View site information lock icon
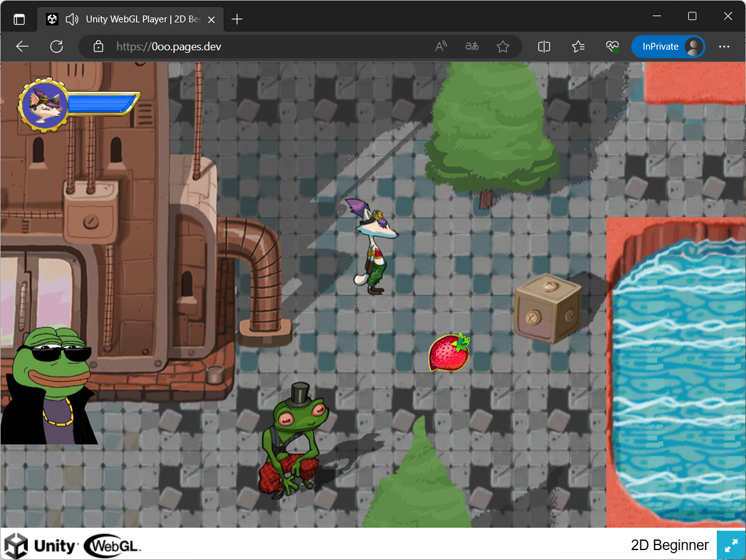This screenshot has height=560, width=746. (x=98, y=47)
